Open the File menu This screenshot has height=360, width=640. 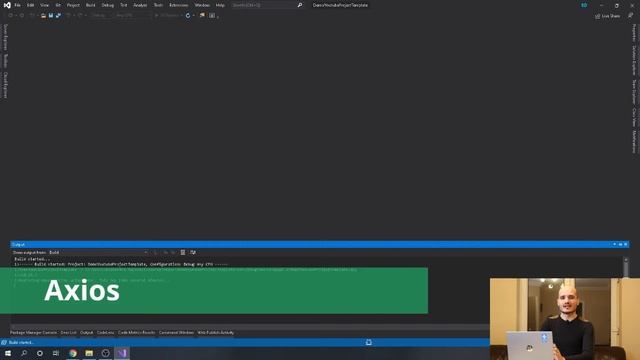17,5
